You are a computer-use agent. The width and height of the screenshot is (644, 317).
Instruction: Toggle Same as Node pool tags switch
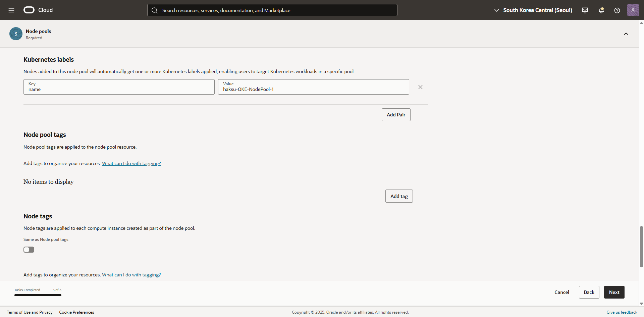[x=29, y=250]
